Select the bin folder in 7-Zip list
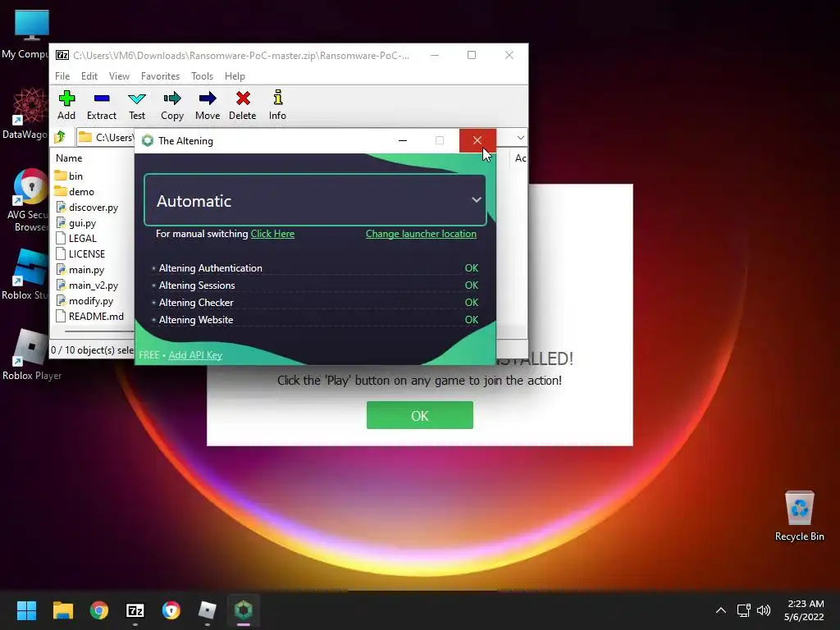This screenshot has width=840, height=630. (69, 176)
